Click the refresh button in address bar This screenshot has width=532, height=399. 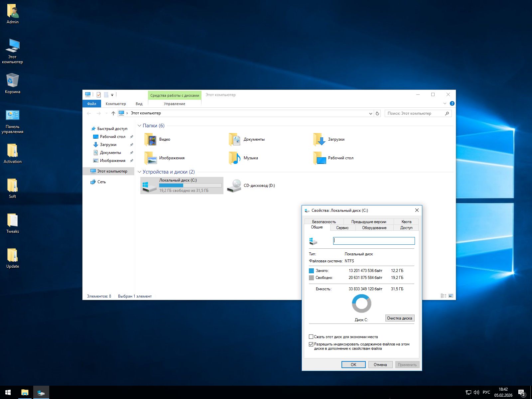pyautogui.click(x=377, y=113)
